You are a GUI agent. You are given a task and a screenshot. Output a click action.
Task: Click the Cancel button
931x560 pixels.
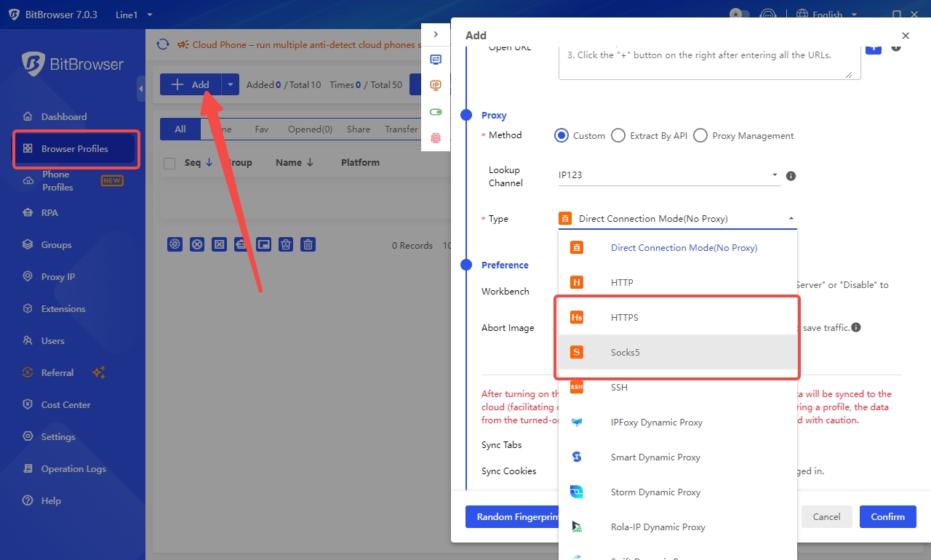(826, 517)
